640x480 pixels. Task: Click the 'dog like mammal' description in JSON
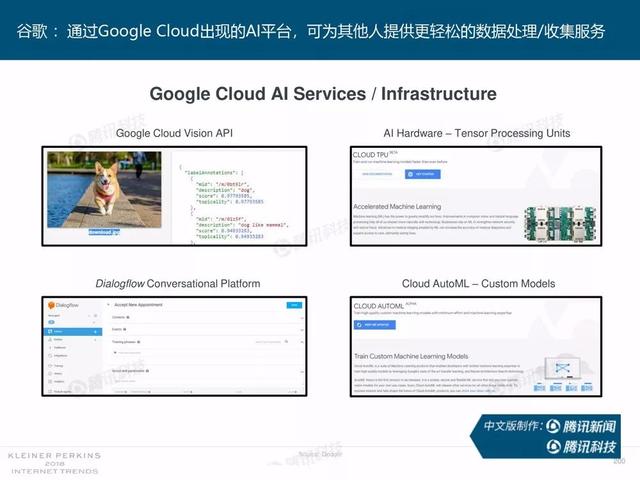(x=242, y=225)
